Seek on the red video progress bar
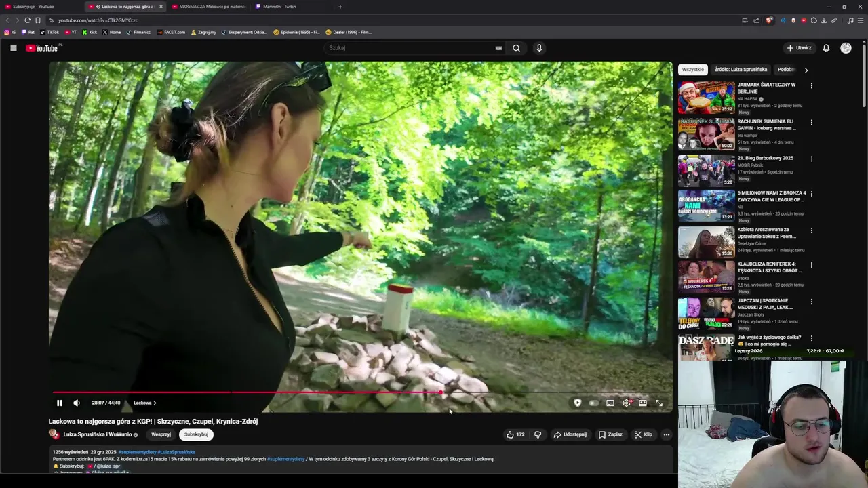Viewport: 868px width, 488px height. [x=360, y=392]
